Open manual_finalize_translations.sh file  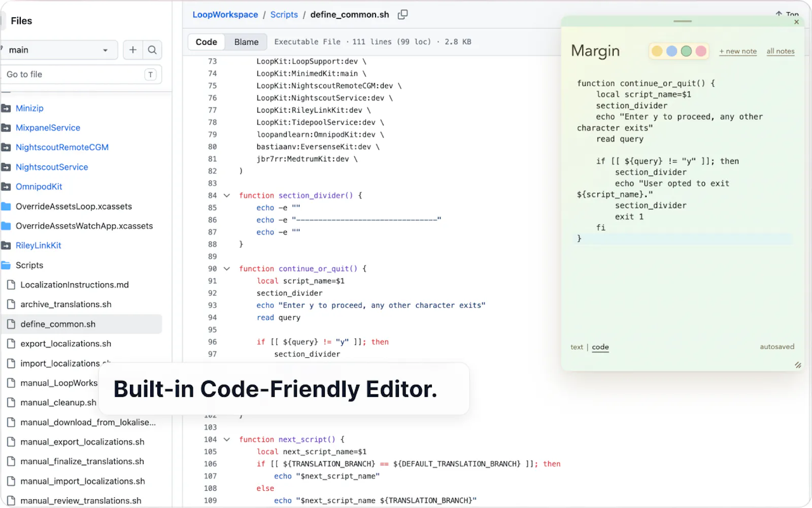click(x=82, y=461)
